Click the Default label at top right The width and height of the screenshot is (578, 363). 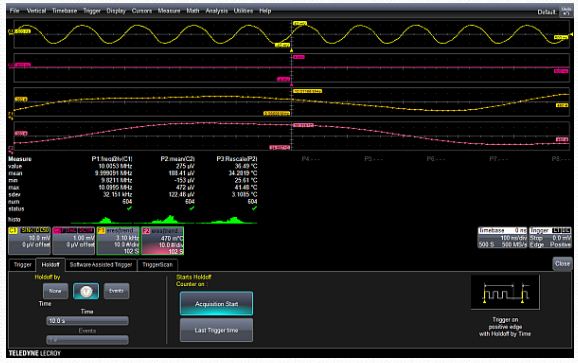coord(546,12)
